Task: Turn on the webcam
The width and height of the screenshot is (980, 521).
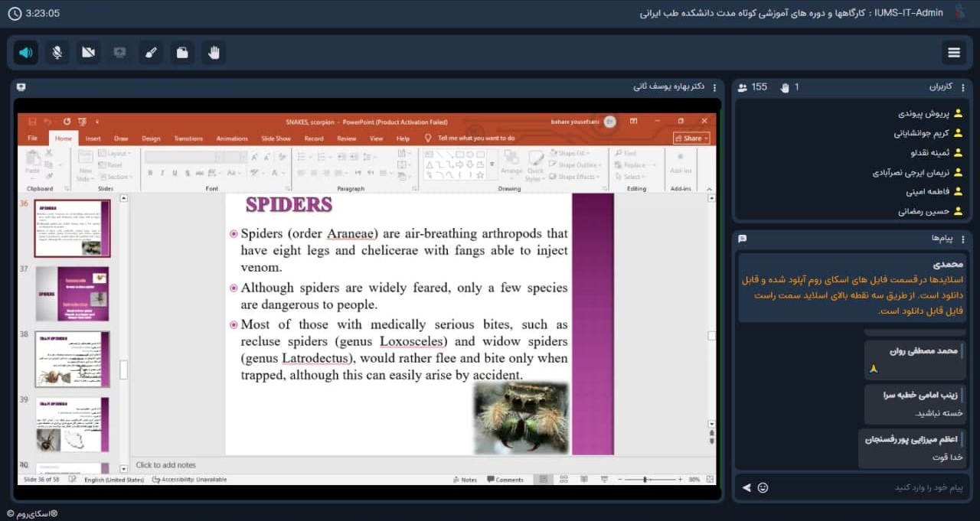Action: pyautogui.click(x=88, y=52)
